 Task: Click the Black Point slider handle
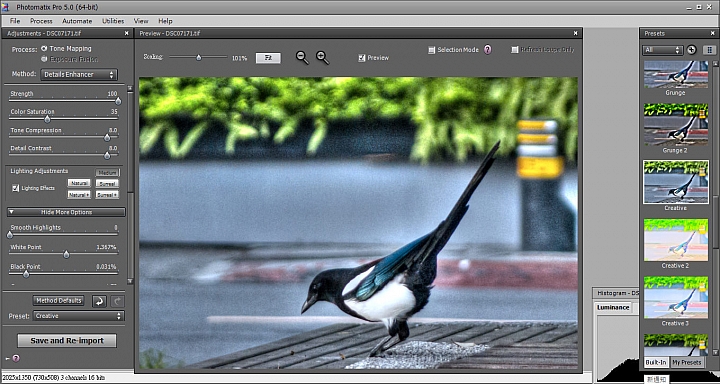(26, 274)
